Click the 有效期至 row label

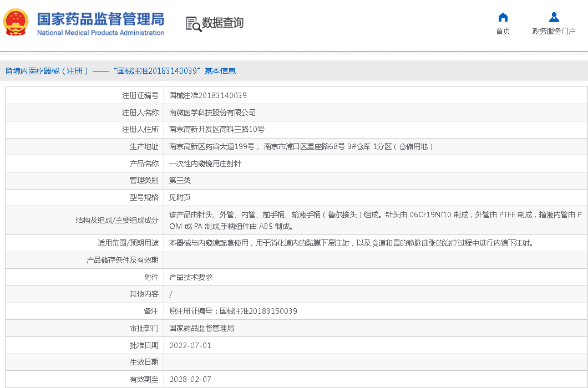click(x=144, y=379)
